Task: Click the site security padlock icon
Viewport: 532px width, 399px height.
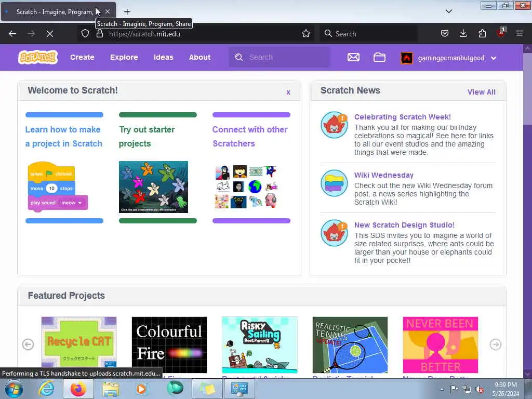Action: 99,34
